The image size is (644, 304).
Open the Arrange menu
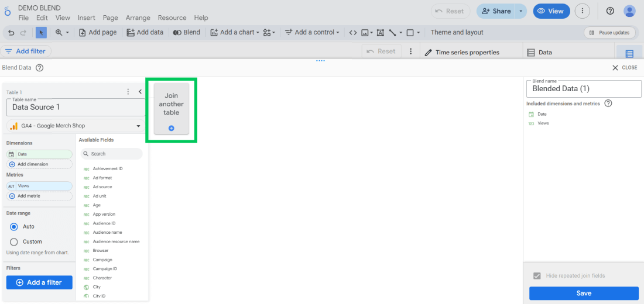coord(138,18)
